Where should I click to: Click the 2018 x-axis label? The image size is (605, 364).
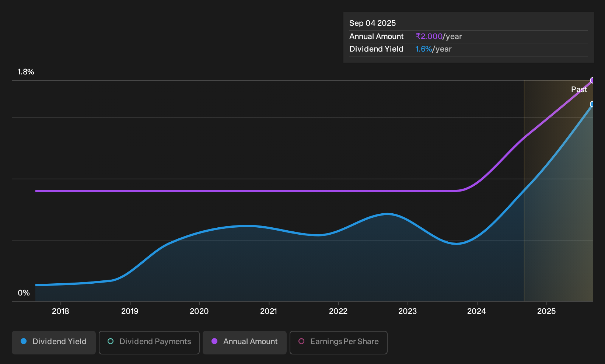(x=60, y=311)
